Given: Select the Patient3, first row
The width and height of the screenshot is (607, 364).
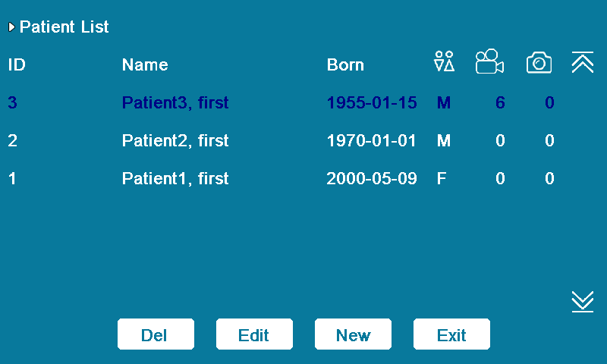Looking at the screenshot, I should pos(175,102).
